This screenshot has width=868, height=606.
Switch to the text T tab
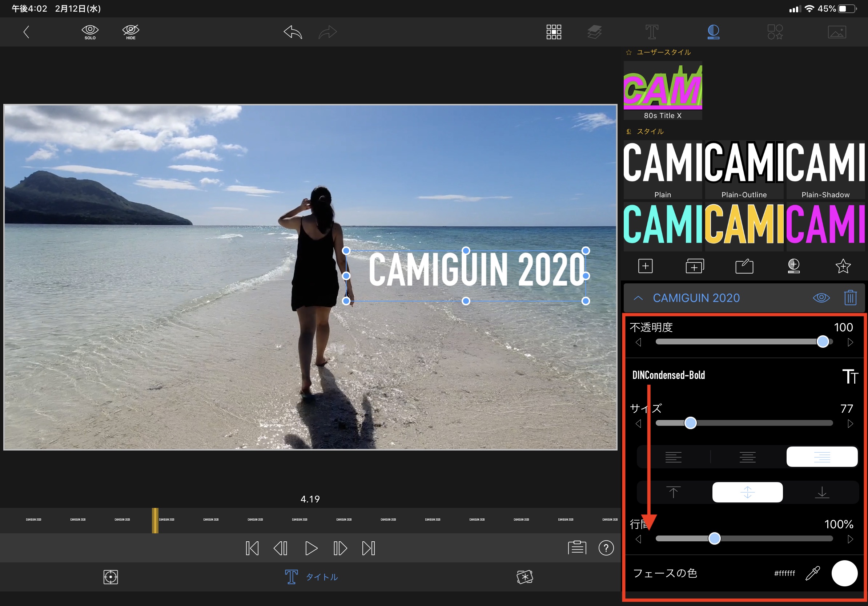click(x=651, y=32)
